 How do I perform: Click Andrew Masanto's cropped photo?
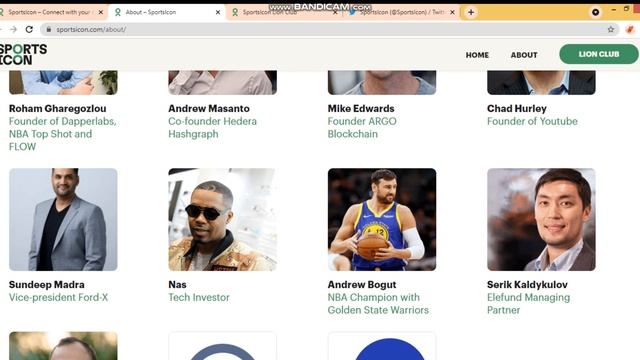tap(222, 82)
